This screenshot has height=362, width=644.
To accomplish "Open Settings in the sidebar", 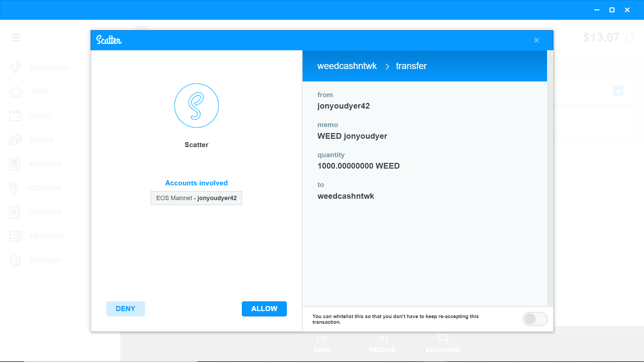I will [45, 260].
